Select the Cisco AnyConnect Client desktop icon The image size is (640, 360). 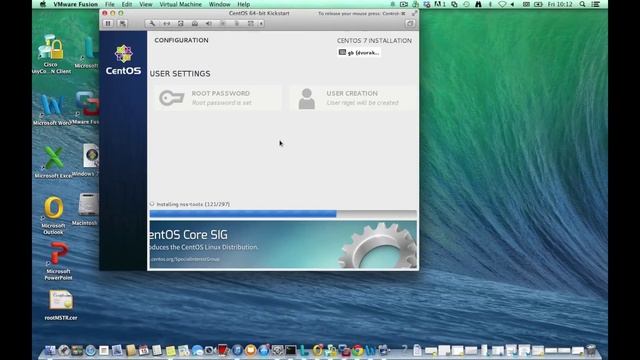click(52, 54)
